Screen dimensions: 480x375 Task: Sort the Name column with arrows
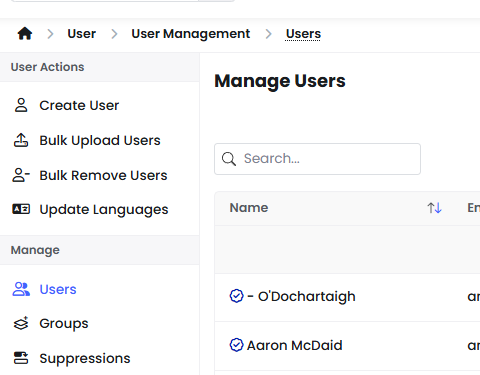coord(434,208)
